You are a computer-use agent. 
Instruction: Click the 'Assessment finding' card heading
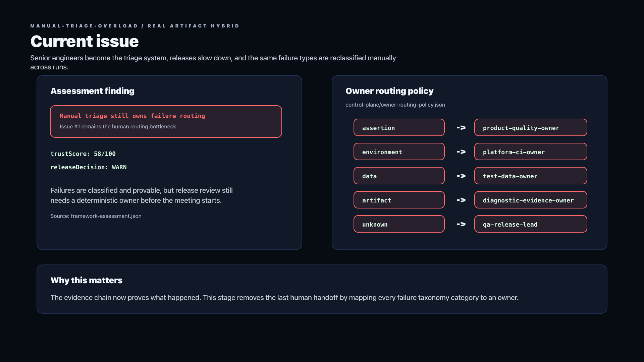(x=92, y=91)
